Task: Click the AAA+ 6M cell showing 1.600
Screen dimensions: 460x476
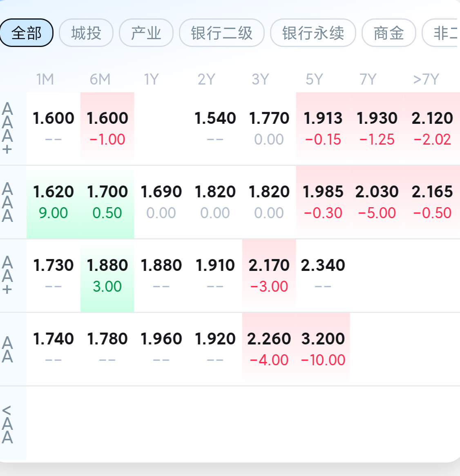Action: (x=107, y=128)
